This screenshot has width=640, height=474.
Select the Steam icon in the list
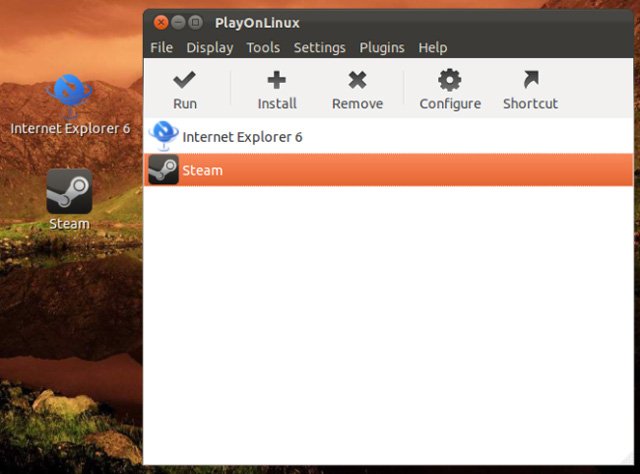click(163, 169)
